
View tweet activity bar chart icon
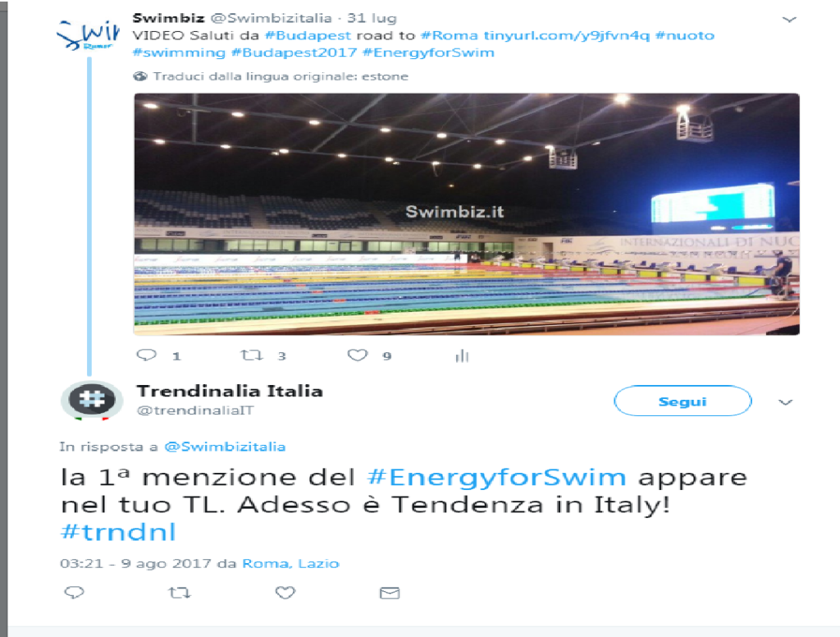point(462,355)
